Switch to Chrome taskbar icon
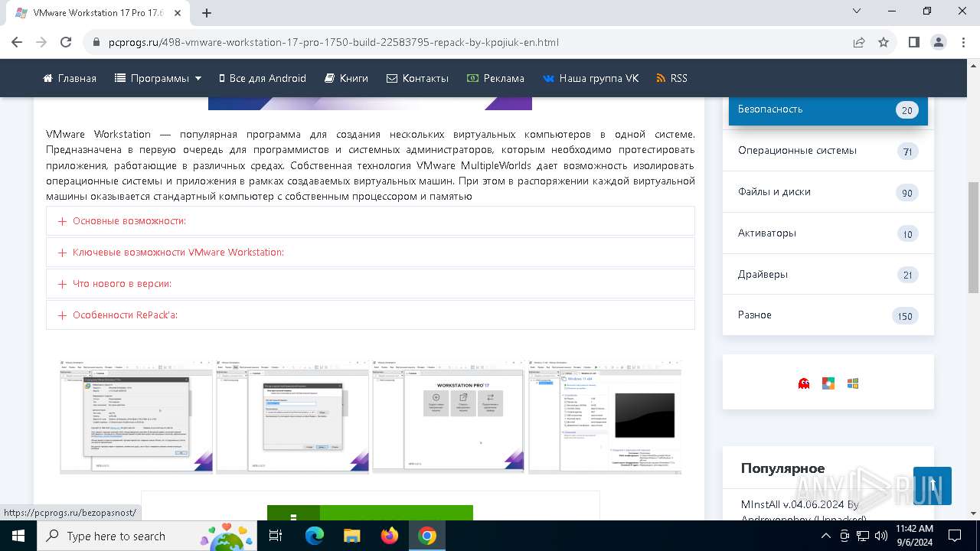This screenshot has height=551, width=980. tap(427, 536)
